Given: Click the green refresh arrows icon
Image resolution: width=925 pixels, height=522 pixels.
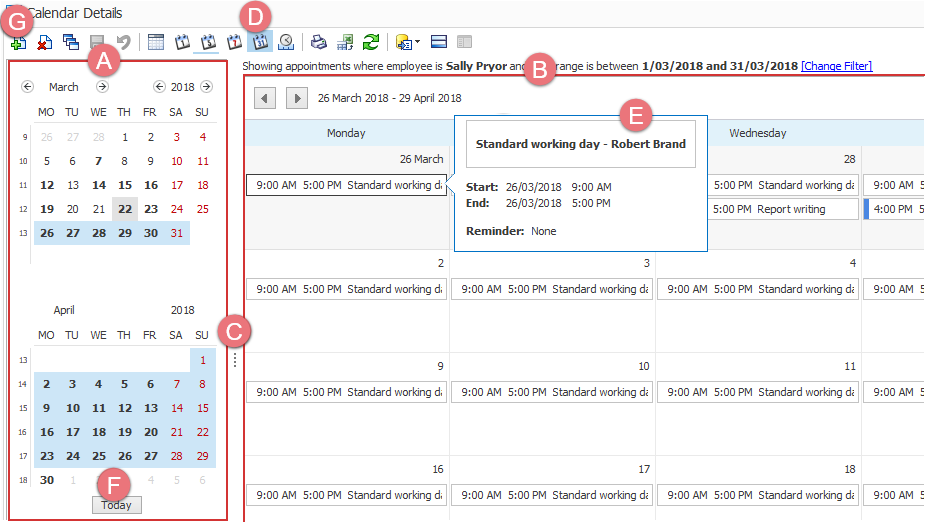Looking at the screenshot, I should click(x=371, y=42).
